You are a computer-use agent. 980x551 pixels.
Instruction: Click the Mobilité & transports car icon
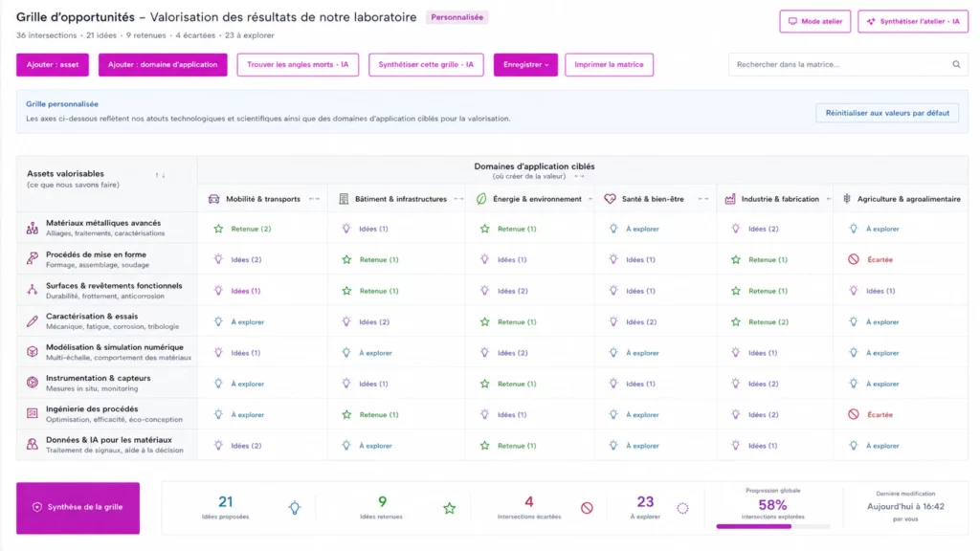213,199
